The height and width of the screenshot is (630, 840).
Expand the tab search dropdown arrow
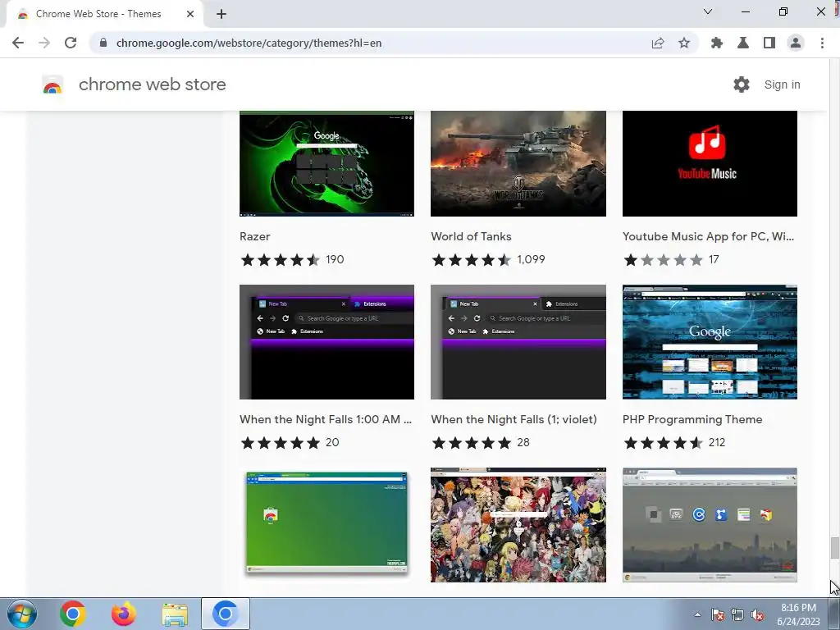point(708,11)
